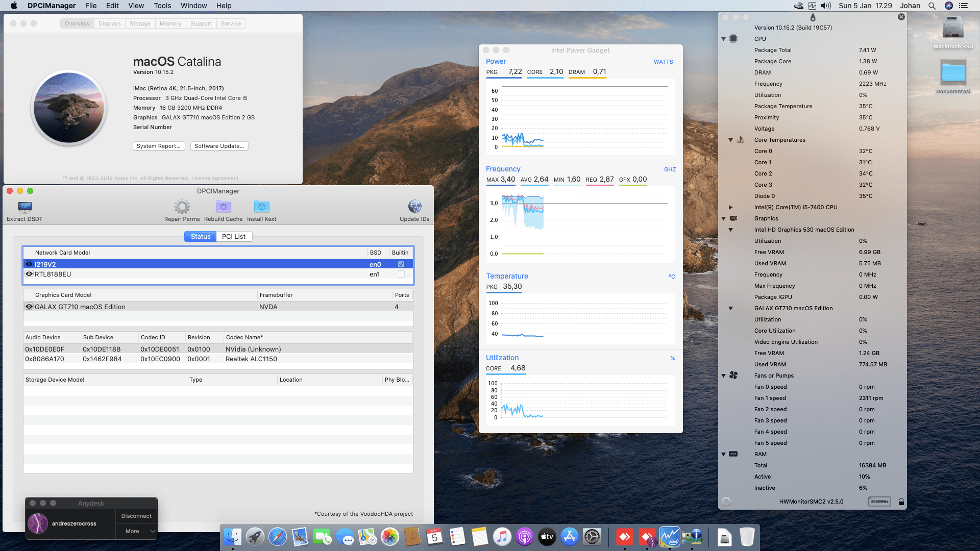Image resolution: width=980 pixels, height=551 pixels.
Task: Switch to PCI List tab
Action: (x=234, y=236)
